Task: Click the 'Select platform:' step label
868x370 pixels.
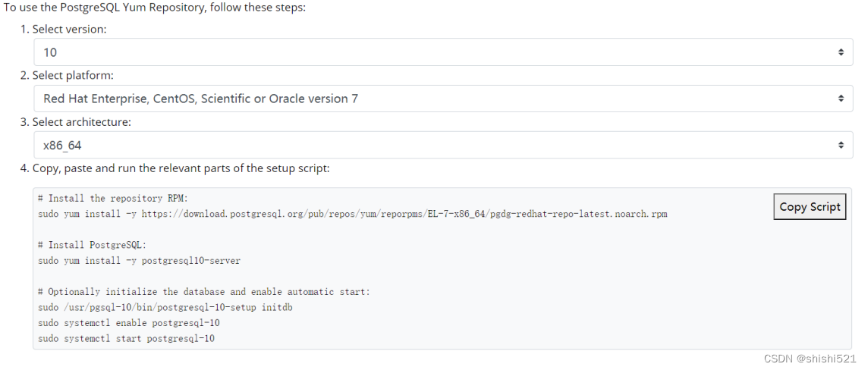Action: [73, 75]
